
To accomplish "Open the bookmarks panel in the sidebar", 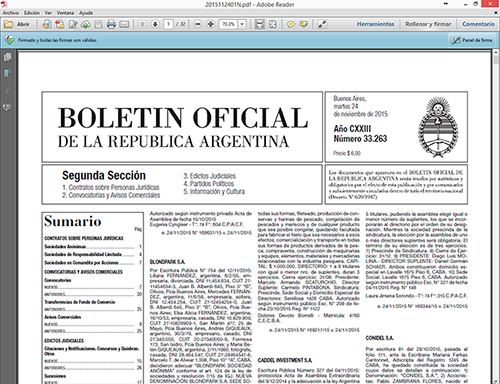I will (x=7, y=74).
